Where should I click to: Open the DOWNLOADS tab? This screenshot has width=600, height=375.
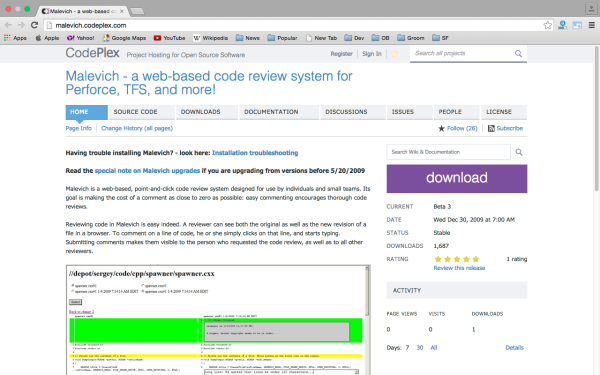pyautogui.click(x=207, y=112)
